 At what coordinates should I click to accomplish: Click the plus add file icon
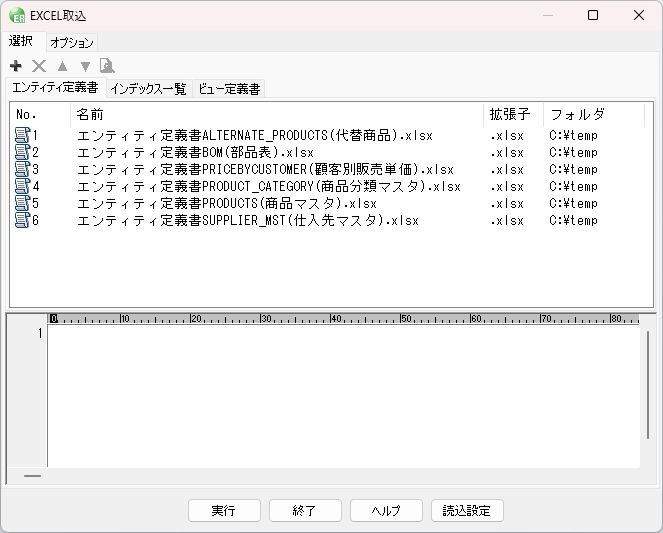pyautogui.click(x=16, y=66)
